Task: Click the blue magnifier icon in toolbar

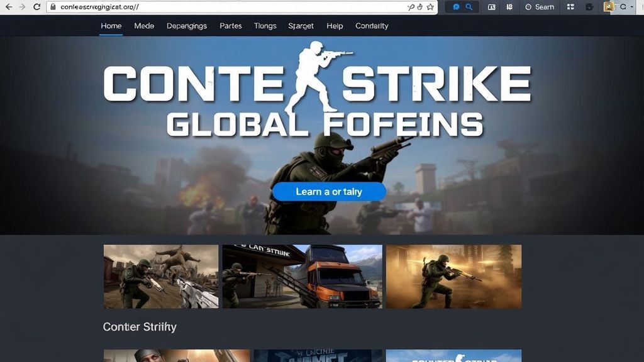Action: pyautogui.click(x=469, y=7)
